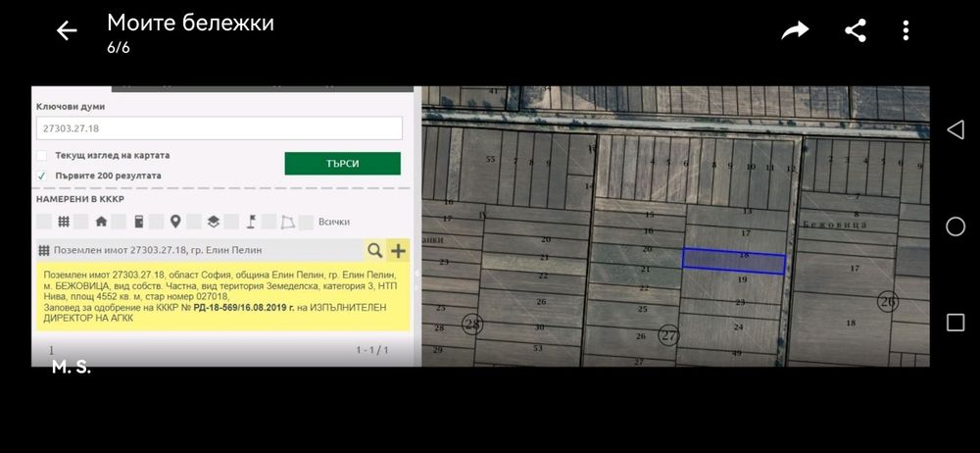
Task: Click the green ТЪРСИ button
Action: 342,164
